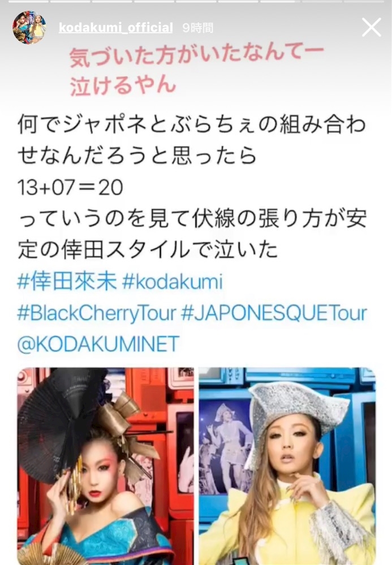This screenshot has width=392, height=565.
Task: Tap the currently playing seventh progress segment
Action: 280,2
